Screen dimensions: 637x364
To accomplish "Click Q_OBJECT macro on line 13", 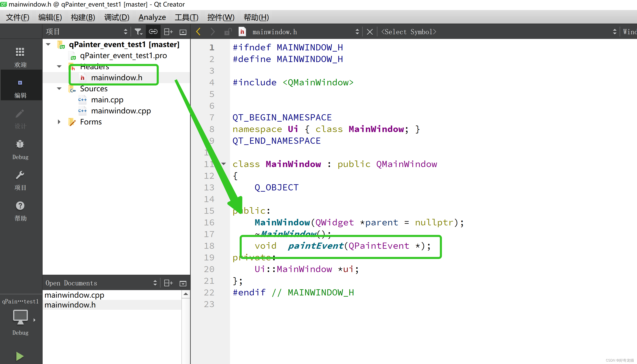I will coord(276,187).
